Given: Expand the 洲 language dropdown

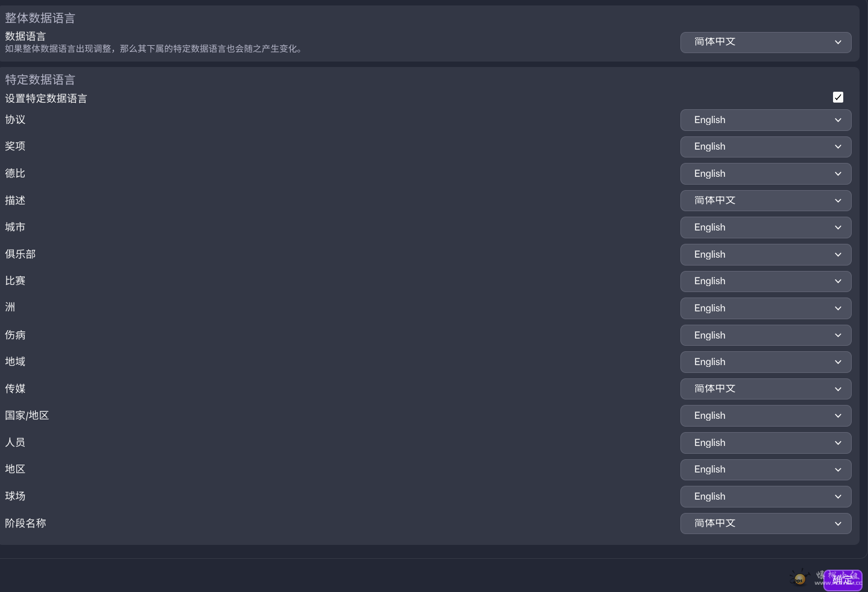Looking at the screenshot, I should [x=765, y=308].
